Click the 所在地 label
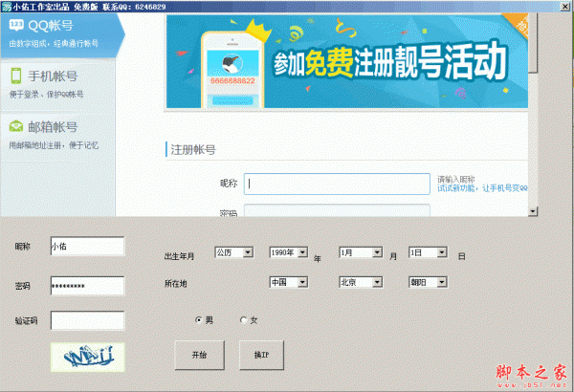Viewport: 574px width, 392px height. pos(176,283)
